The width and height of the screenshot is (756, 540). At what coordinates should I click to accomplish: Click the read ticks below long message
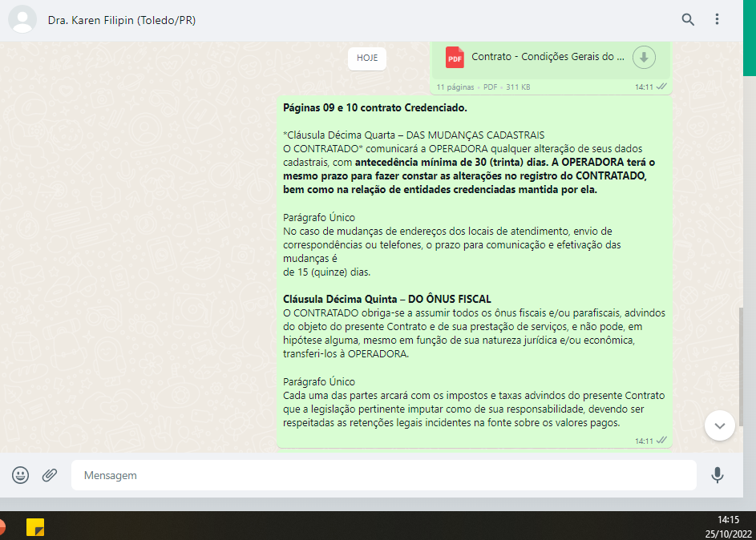661,441
